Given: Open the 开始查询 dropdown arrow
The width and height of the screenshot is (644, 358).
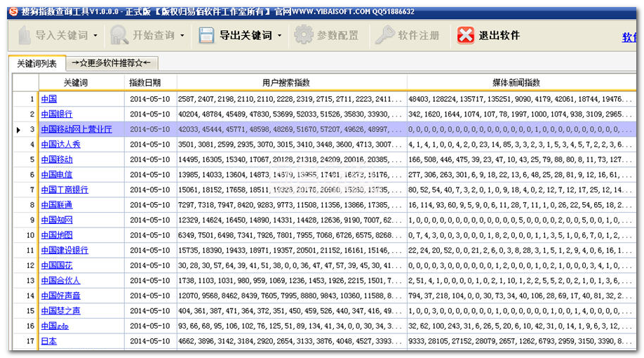Looking at the screenshot, I should click(182, 36).
